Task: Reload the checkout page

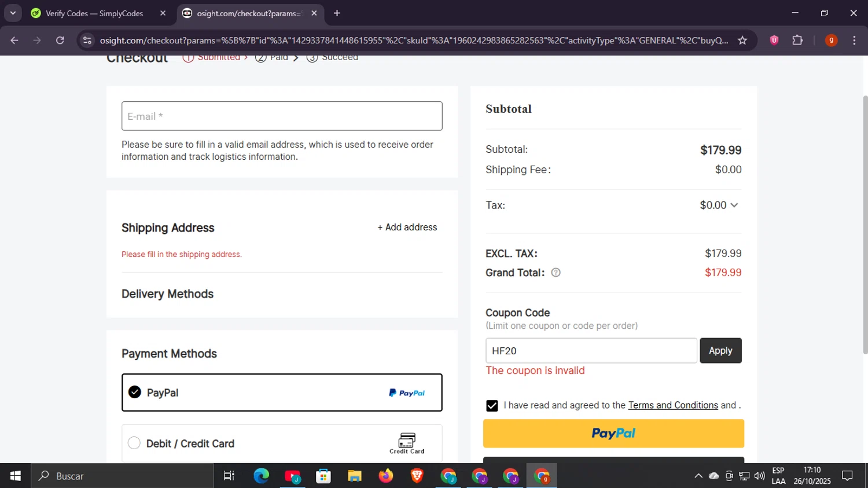Action: 60,41
